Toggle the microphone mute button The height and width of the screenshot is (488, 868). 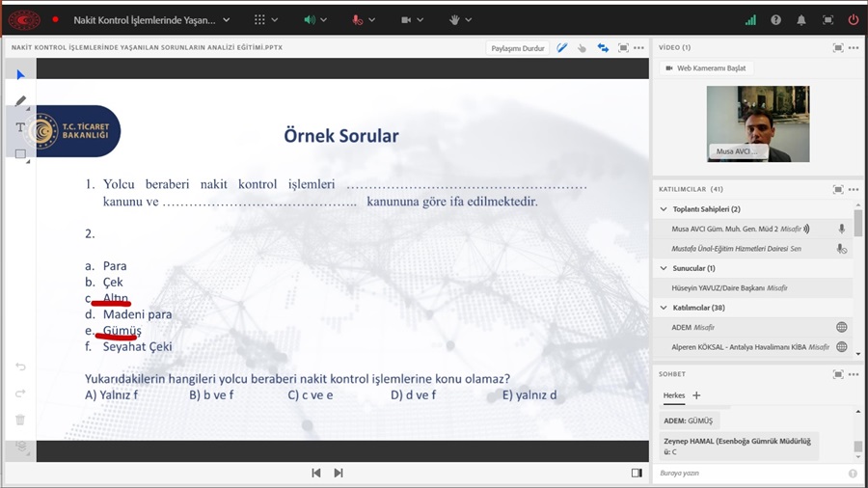tap(358, 19)
